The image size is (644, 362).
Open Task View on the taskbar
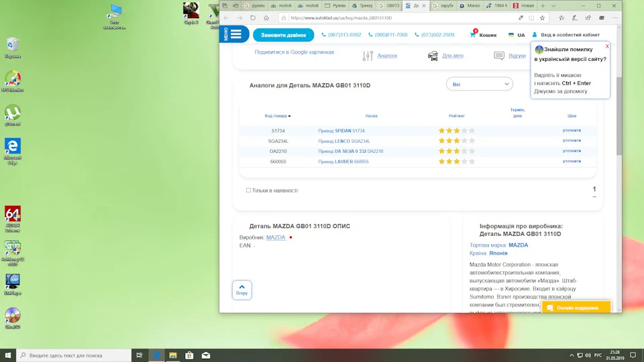140,355
